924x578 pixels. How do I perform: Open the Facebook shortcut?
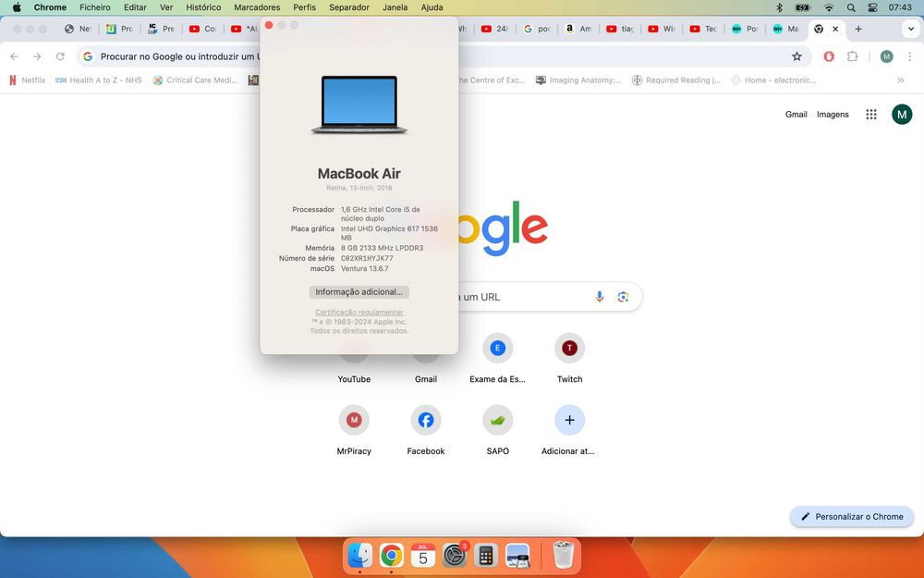[425, 431]
